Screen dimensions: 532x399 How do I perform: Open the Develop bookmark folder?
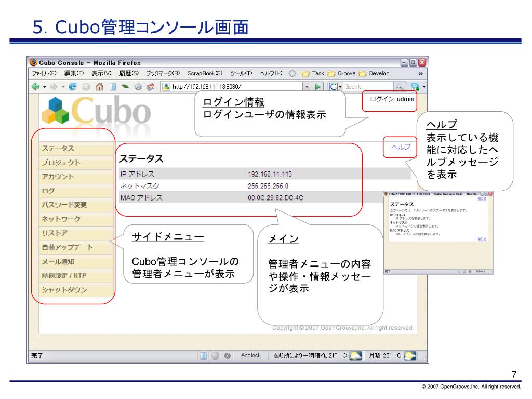coord(374,73)
